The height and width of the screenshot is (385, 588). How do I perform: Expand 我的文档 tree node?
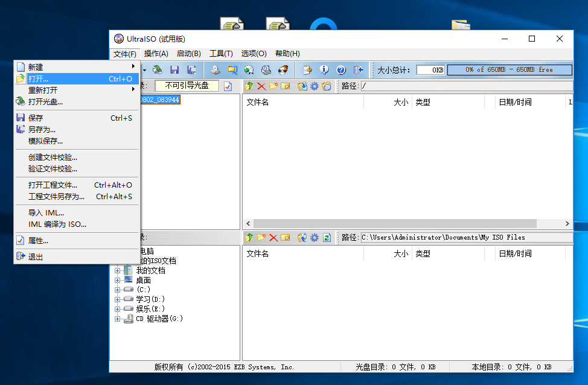(117, 270)
